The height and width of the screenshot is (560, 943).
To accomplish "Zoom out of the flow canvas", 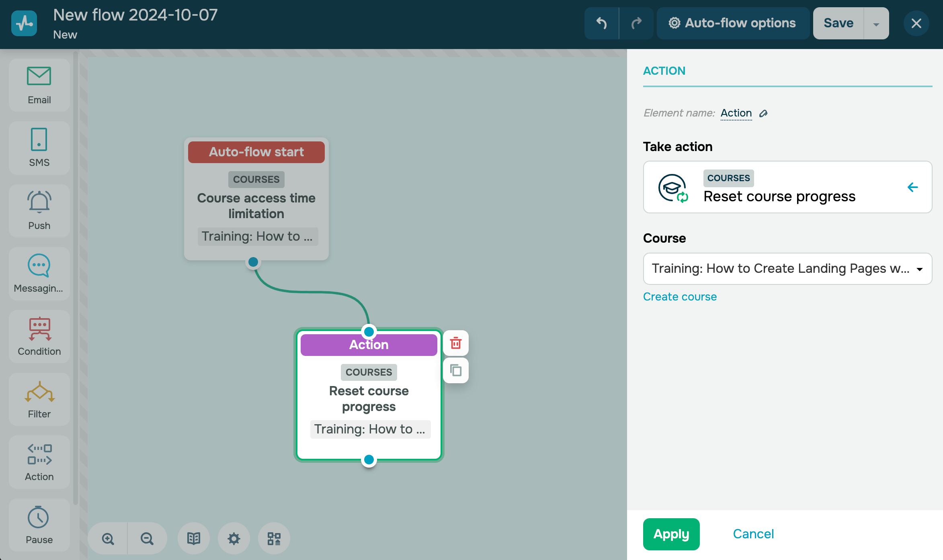I will pos(147,538).
